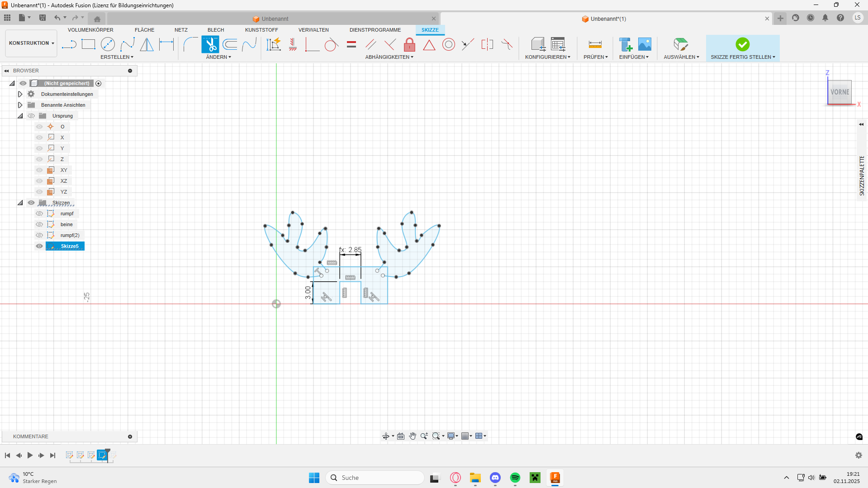Open Spotify from the Windows taskbar
The width and height of the screenshot is (868, 488).
[x=515, y=478]
